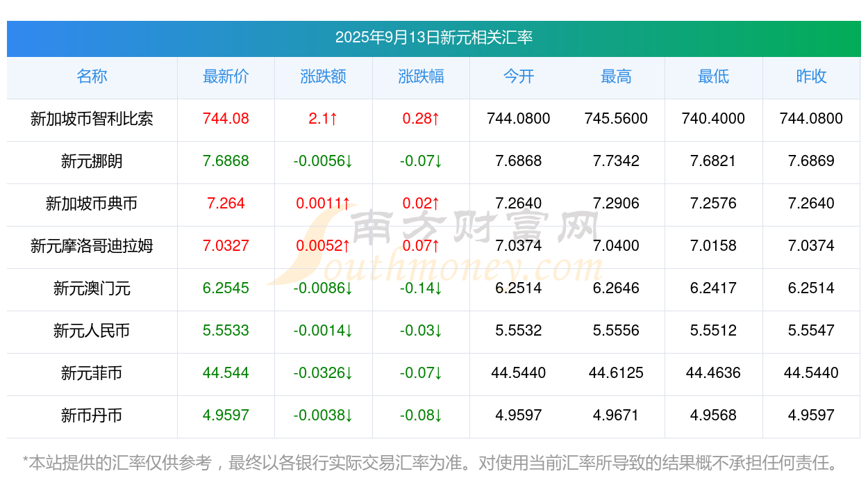Click the title 2025年9月13日新元相关汇率
This screenshot has height=485, width=868.
434,38
